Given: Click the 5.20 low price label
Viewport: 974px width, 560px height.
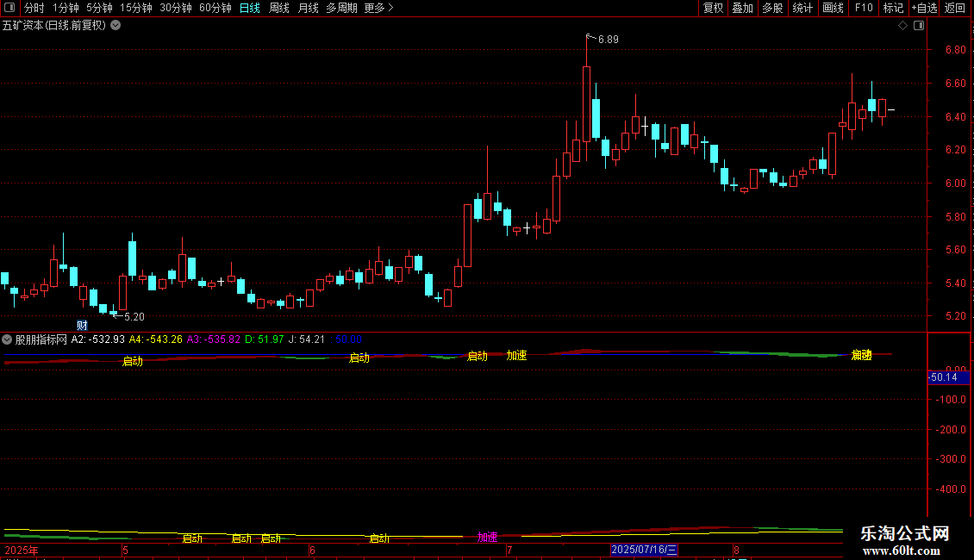Looking at the screenshot, I should 134,317.
